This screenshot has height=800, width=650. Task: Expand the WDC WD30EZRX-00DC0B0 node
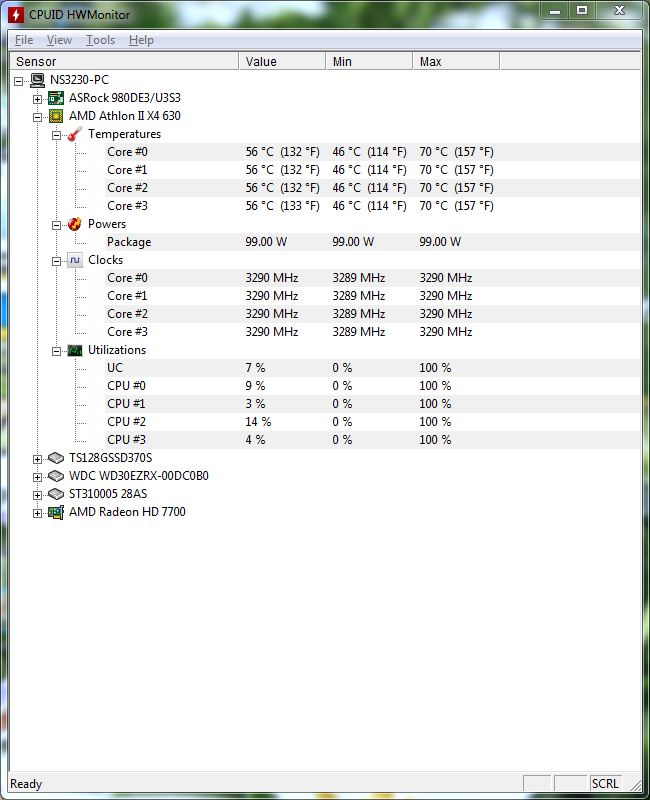click(38, 476)
